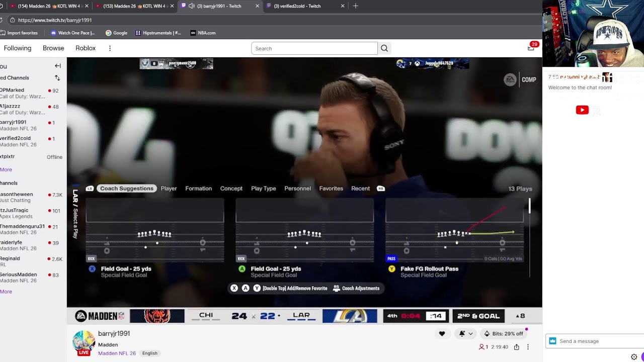
Task: Click the play list vertical scrollbar
Action: coord(529,237)
